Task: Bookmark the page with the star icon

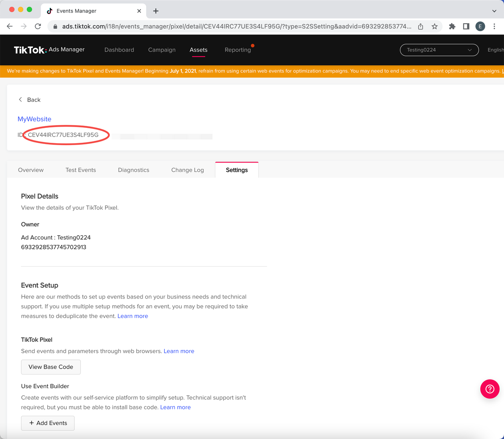Action: click(434, 26)
